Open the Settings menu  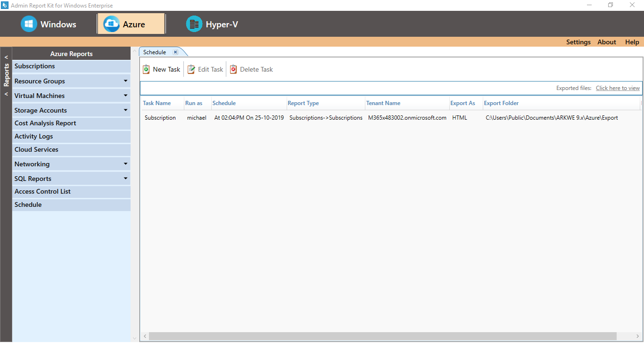pyautogui.click(x=578, y=42)
